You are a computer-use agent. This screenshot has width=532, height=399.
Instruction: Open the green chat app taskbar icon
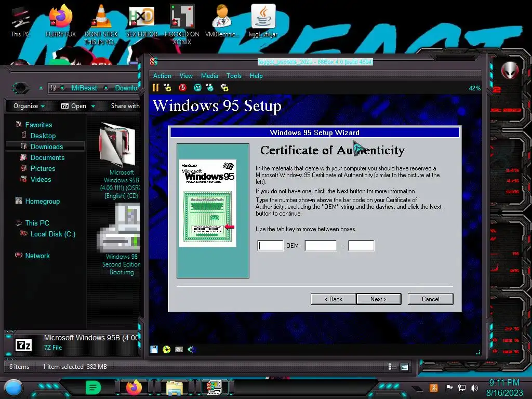pos(94,388)
